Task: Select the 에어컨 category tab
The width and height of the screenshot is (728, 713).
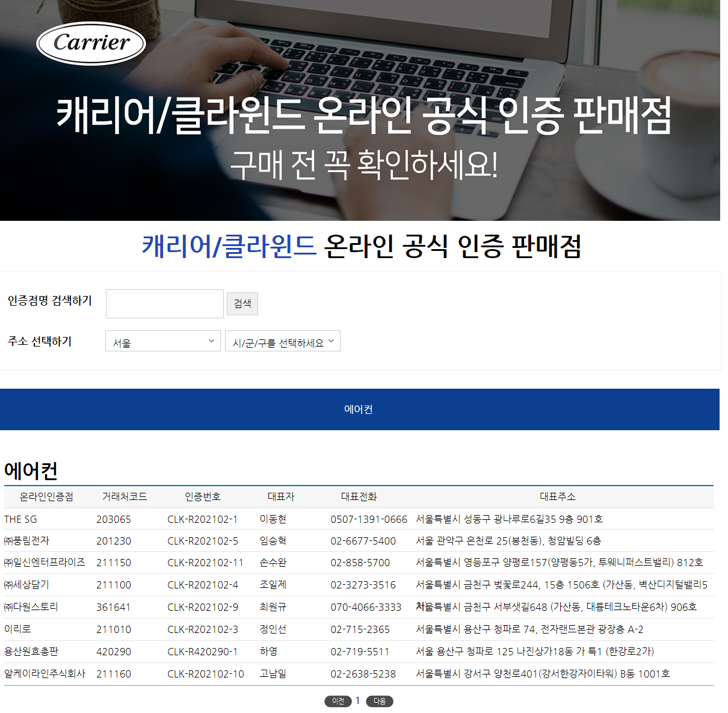Action: point(359,409)
